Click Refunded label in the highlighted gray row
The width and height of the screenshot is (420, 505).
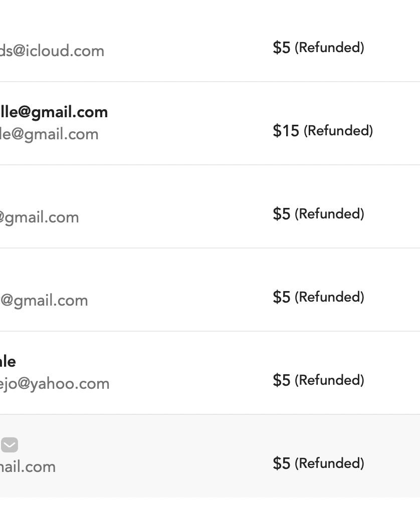click(329, 463)
